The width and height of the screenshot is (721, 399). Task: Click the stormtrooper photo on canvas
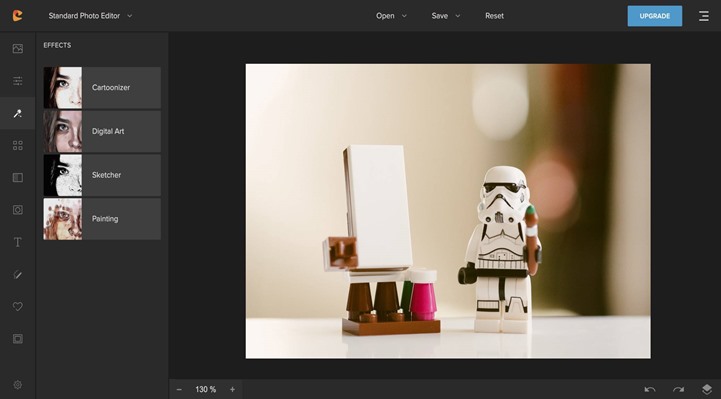448,211
